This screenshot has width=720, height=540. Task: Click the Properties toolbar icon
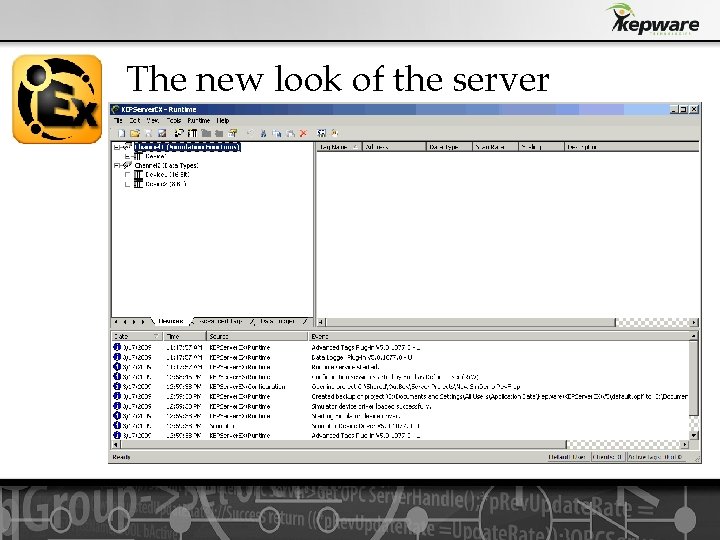[233, 133]
